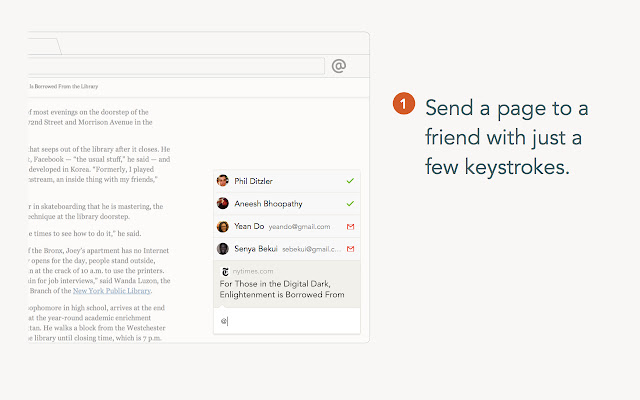Click the Gmail icon beside Yean Do

click(x=350, y=226)
